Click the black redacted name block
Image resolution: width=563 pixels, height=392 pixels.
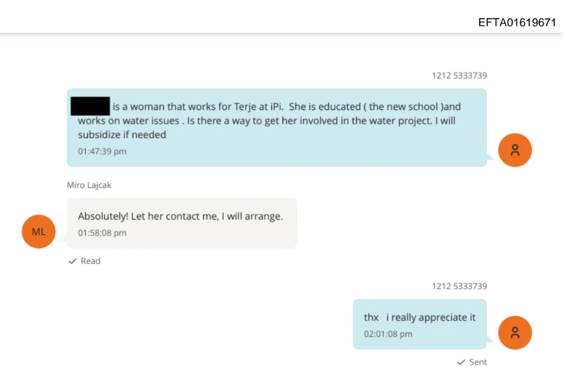coord(90,106)
